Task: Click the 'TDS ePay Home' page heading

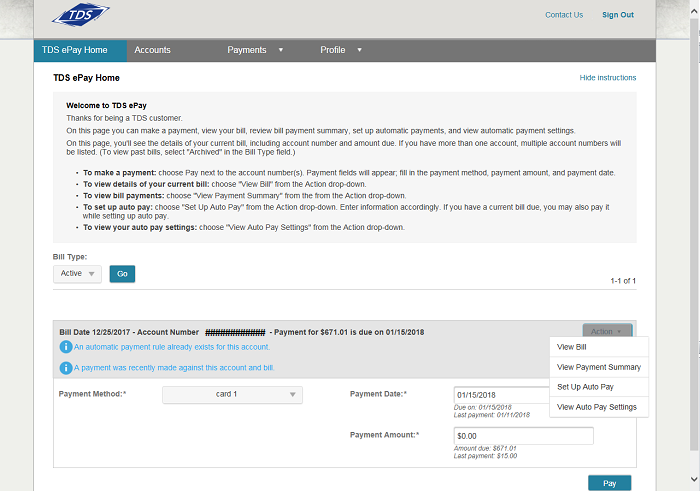Action: click(86, 78)
